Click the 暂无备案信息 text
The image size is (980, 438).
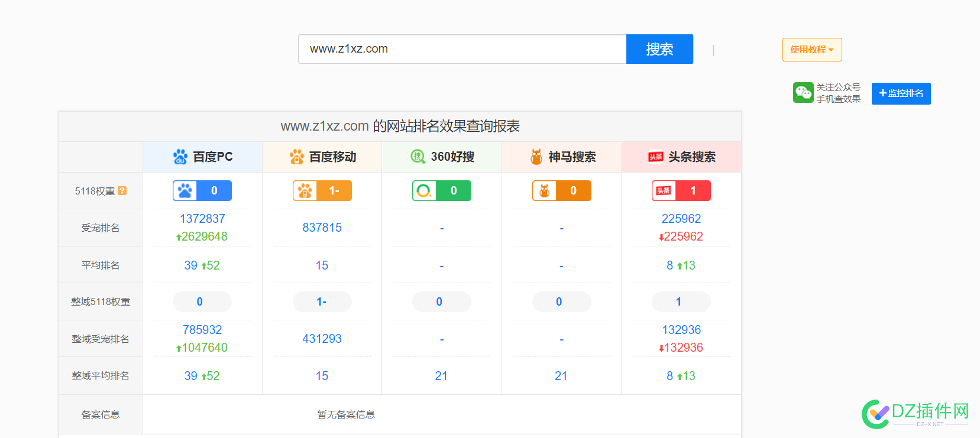tap(346, 415)
